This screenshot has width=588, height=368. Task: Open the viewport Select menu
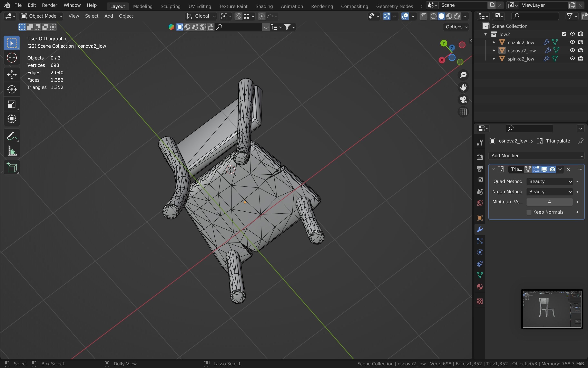[92, 16]
